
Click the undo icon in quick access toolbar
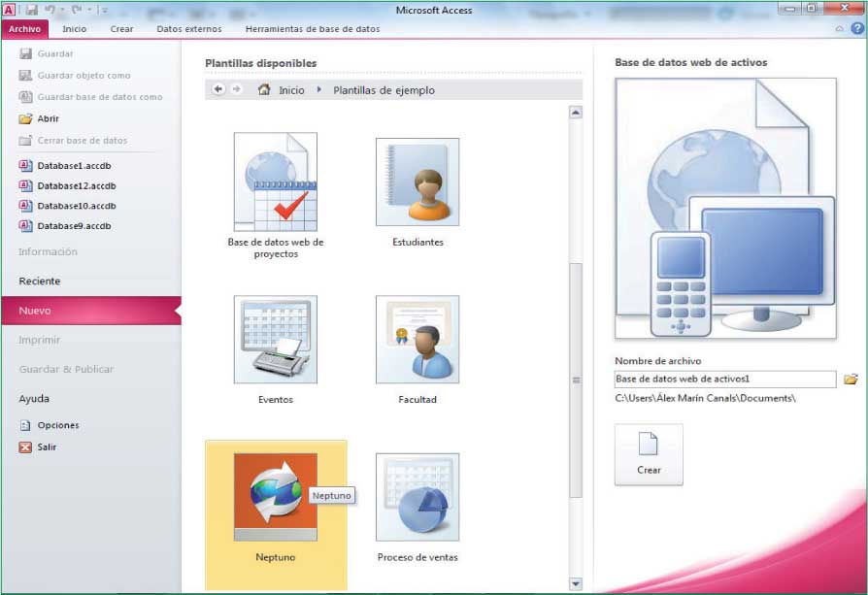click(50, 10)
